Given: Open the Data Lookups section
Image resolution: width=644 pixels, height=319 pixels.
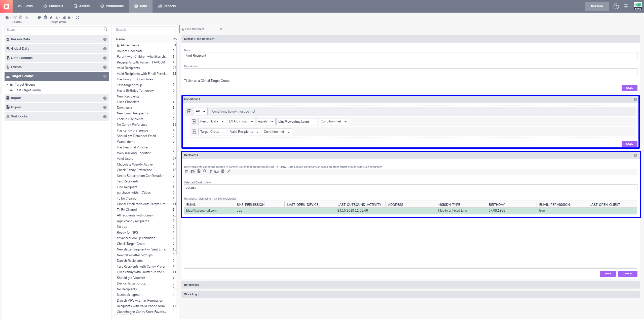Looking at the screenshot, I should click(57, 58).
